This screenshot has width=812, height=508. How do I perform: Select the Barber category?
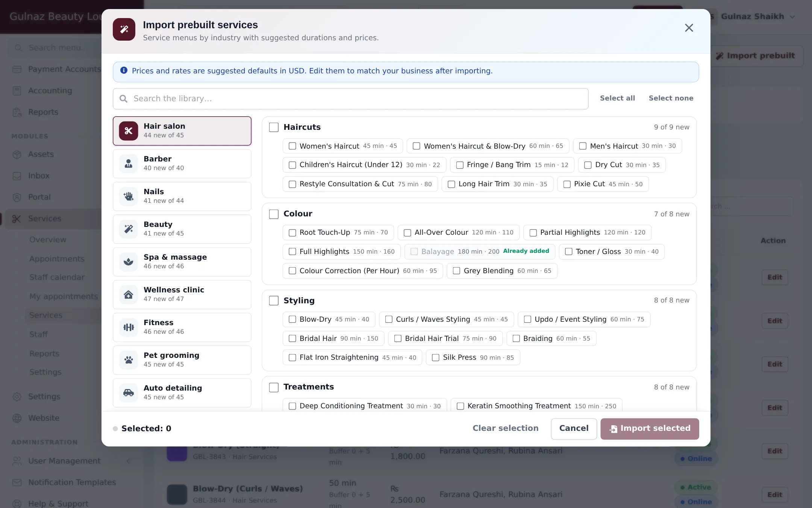(182, 164)
